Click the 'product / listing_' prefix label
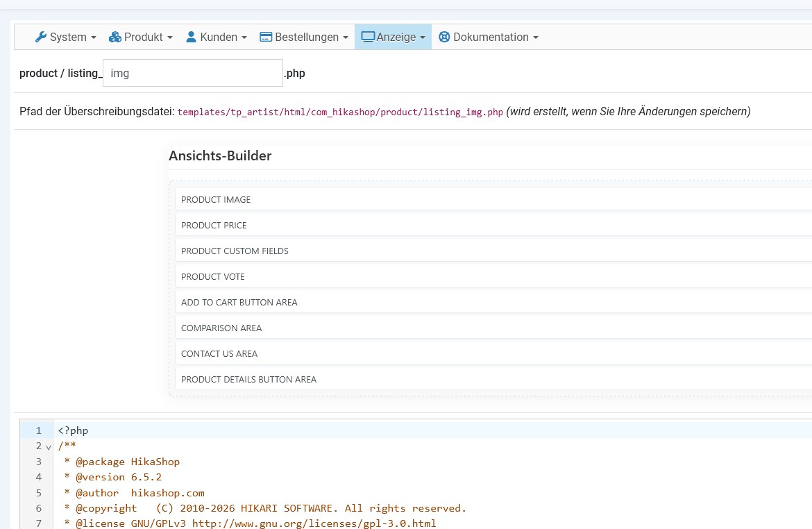The height and width of the screenshot is (529, 812). [x=60, y=73]
